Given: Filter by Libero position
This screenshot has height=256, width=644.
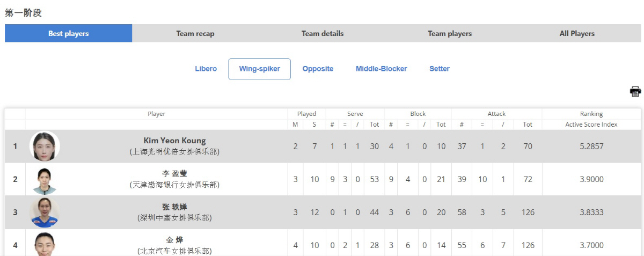Looking at the screenshot, I should [206, 69].
